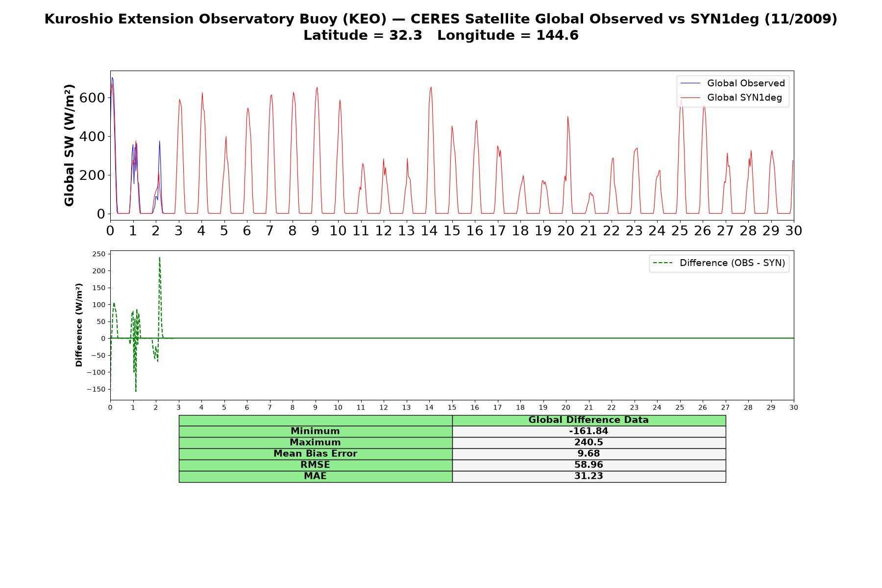Click day 14 tick on upper chart
882x588 pixels.
429,231
